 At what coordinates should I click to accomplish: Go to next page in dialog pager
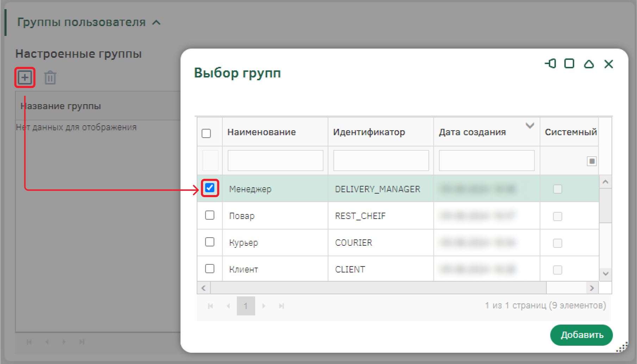click(x=263, y=306)
